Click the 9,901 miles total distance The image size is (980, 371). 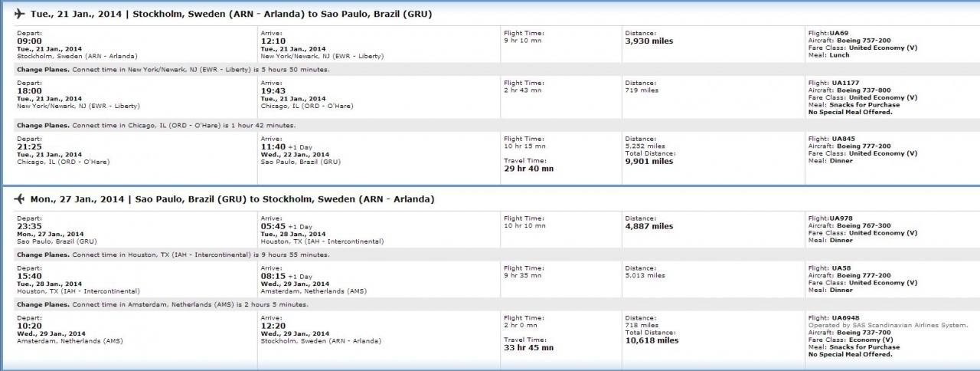point(649,161)
